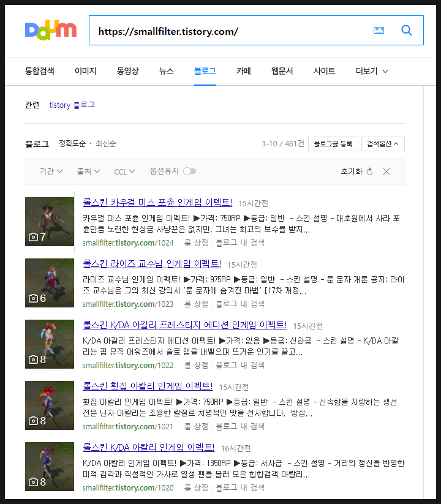Click 롤 상점 under the 1020 result
This screenshot has width=441, height=504.
tap(196, 487)
